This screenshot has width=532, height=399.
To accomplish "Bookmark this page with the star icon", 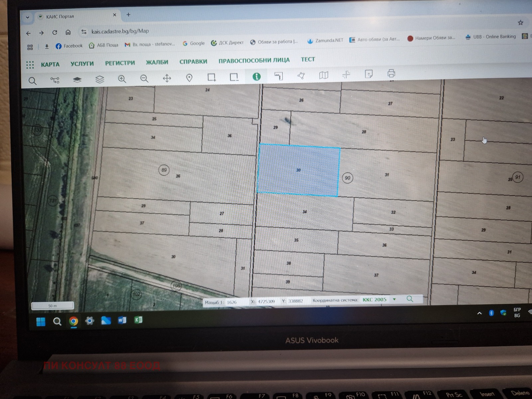I will pyautogui.click(x=520, y=23).
